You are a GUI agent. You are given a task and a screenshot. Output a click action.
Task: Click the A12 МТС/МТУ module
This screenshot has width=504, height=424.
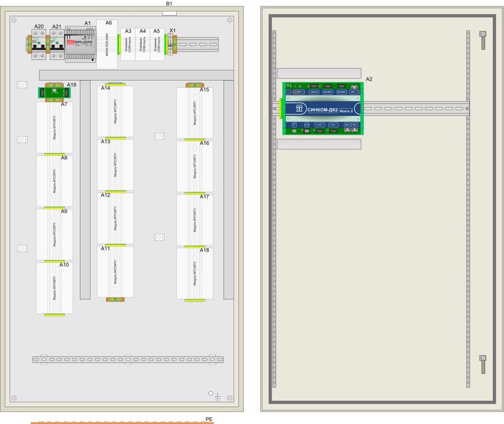[x=115, y=217]
